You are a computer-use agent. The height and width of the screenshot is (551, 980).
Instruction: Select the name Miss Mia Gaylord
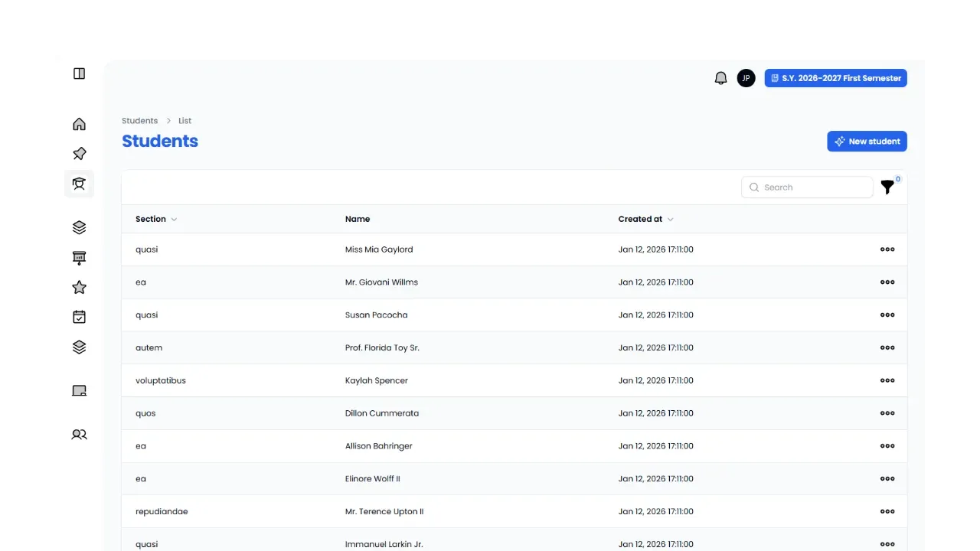point(379,249)
